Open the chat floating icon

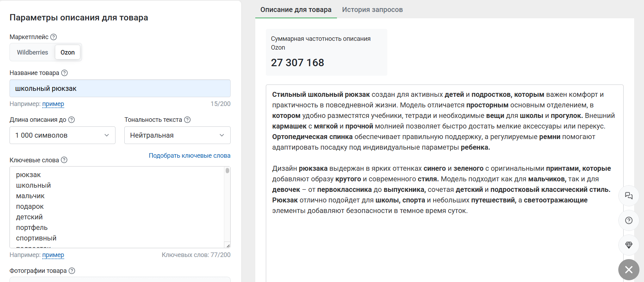click(x=629, y=196)
